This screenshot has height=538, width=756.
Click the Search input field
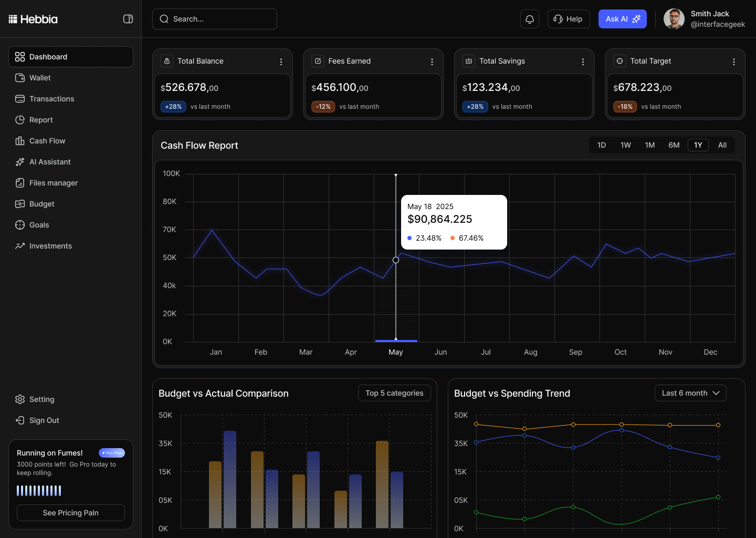(215, 19)
